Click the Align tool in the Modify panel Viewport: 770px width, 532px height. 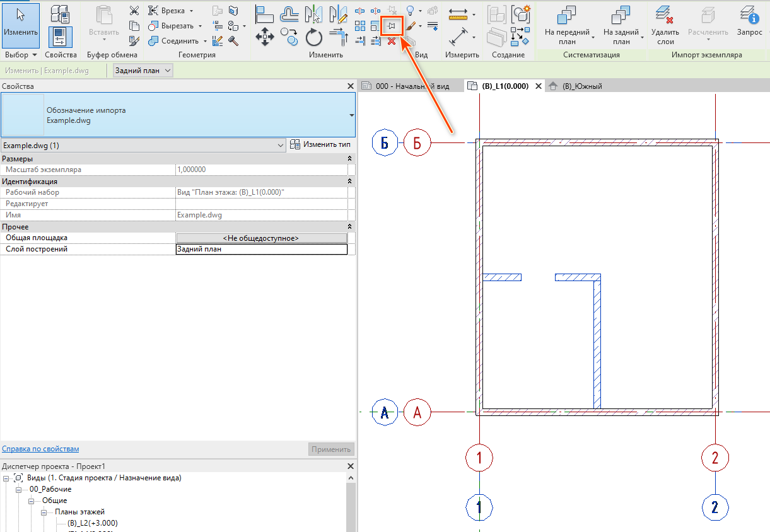[264, 13]
